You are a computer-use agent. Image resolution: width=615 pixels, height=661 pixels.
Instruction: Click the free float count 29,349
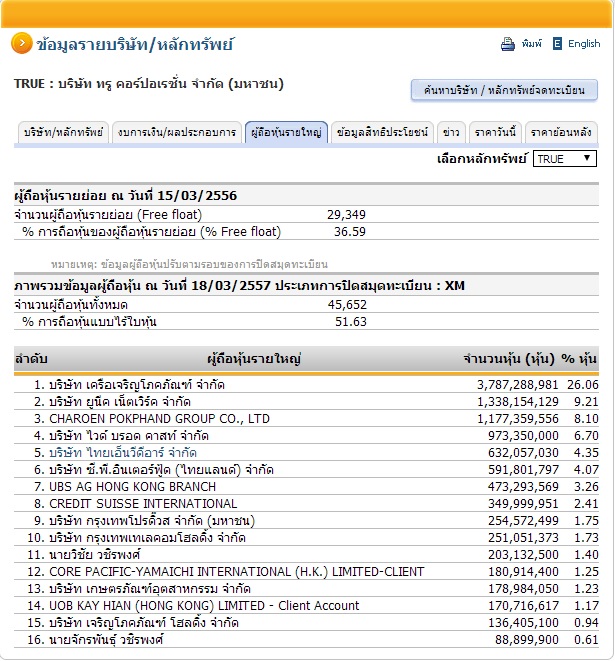pyautogui.click(x=346, y=215)
